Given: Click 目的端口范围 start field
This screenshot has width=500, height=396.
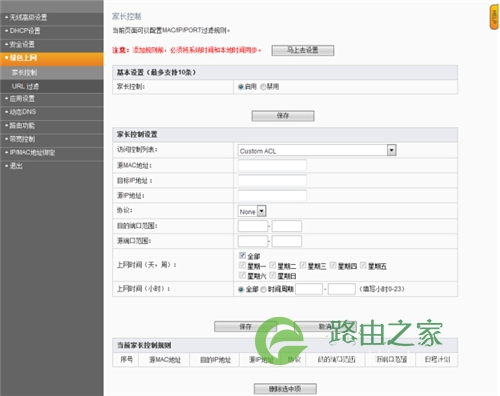Looking at the screenshot, I should tap(253, 226).
